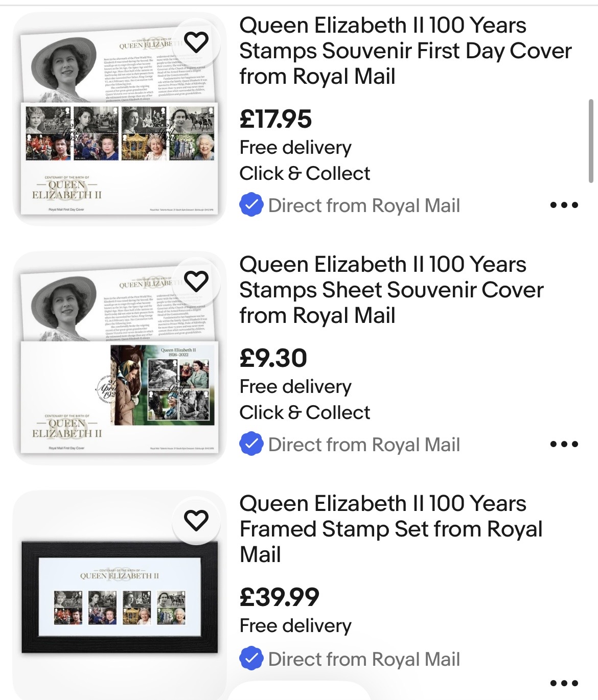The width and height of the screenshot is (598, 700).
Task: Click the £9.30 price
Action: [273, 358]
